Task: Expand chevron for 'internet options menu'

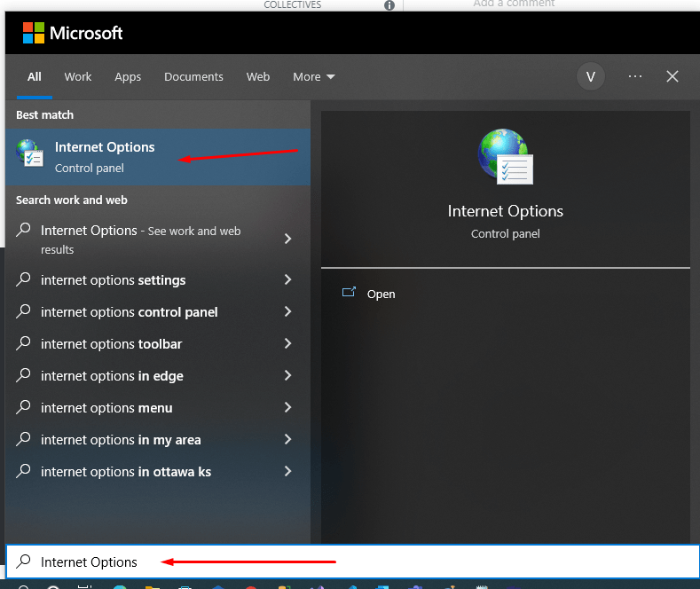Action: [x=288, y=407]
